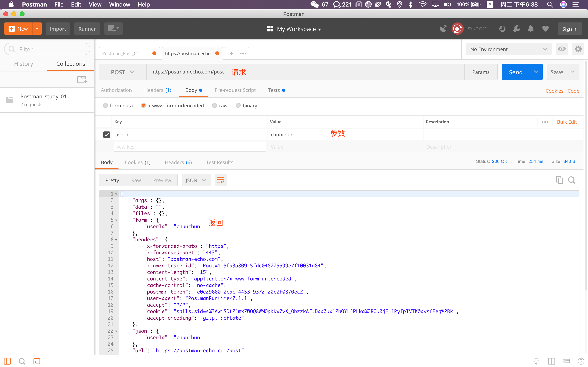Open the Authorization request tab
Viewport: 588px width, 367px height.
pyautogui.click(x=116, y=90)
